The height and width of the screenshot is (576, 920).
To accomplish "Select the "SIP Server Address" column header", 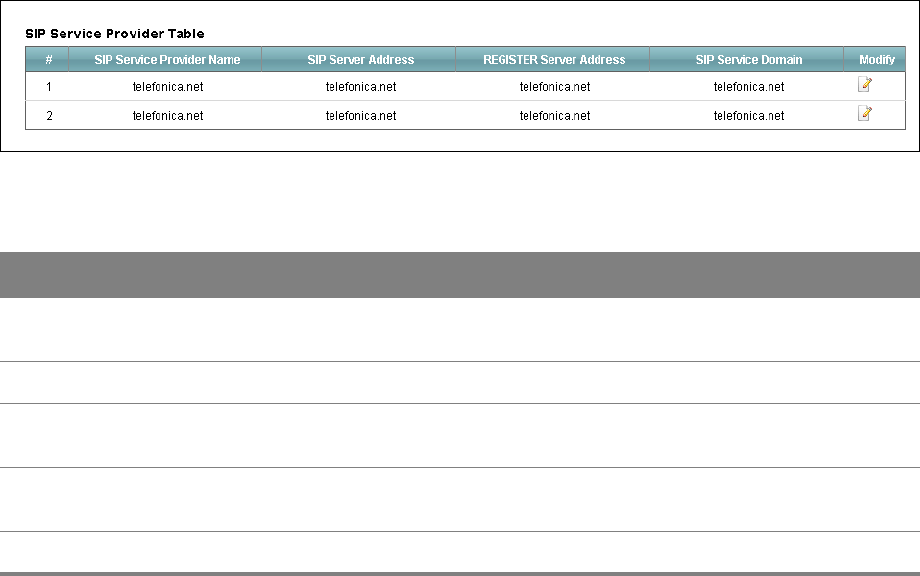I will [x=361, y=60].
